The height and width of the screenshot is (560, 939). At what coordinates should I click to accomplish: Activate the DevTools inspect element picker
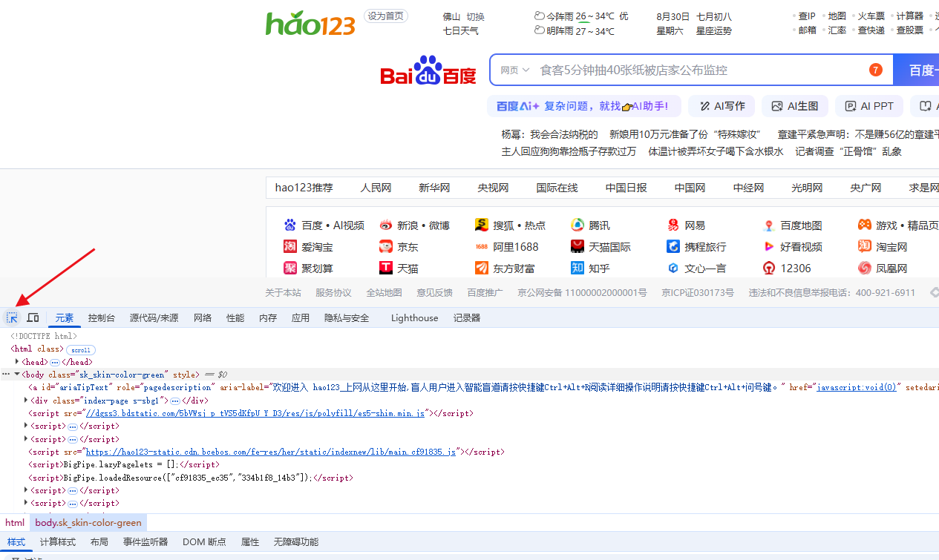click(x=12, y=317)
